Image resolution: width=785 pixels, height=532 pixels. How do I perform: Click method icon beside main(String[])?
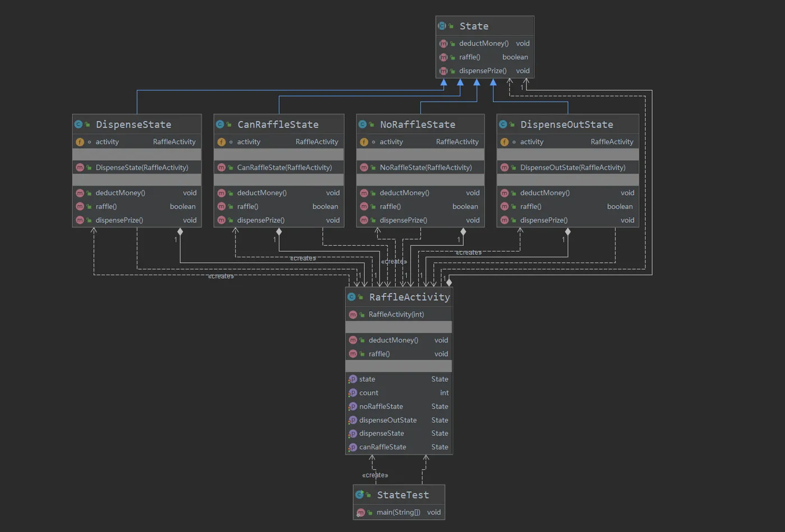[x=361, y=512]
